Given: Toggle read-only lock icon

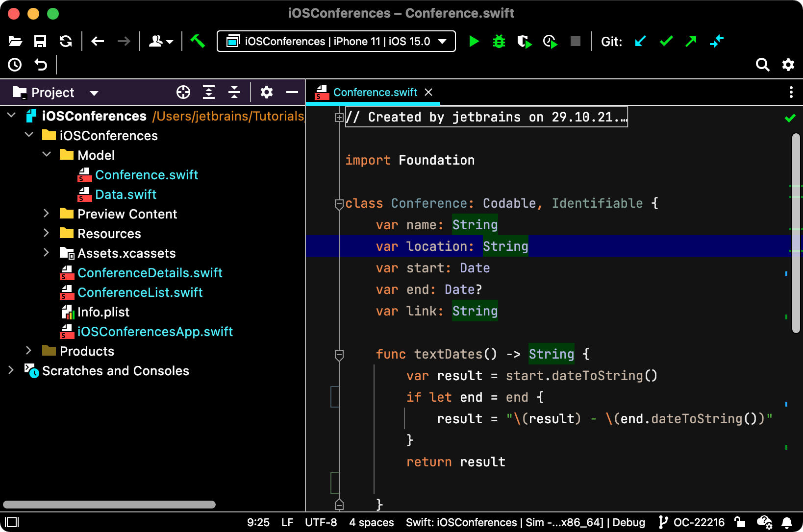Looking at the screenshot, I should click(740, 522).
